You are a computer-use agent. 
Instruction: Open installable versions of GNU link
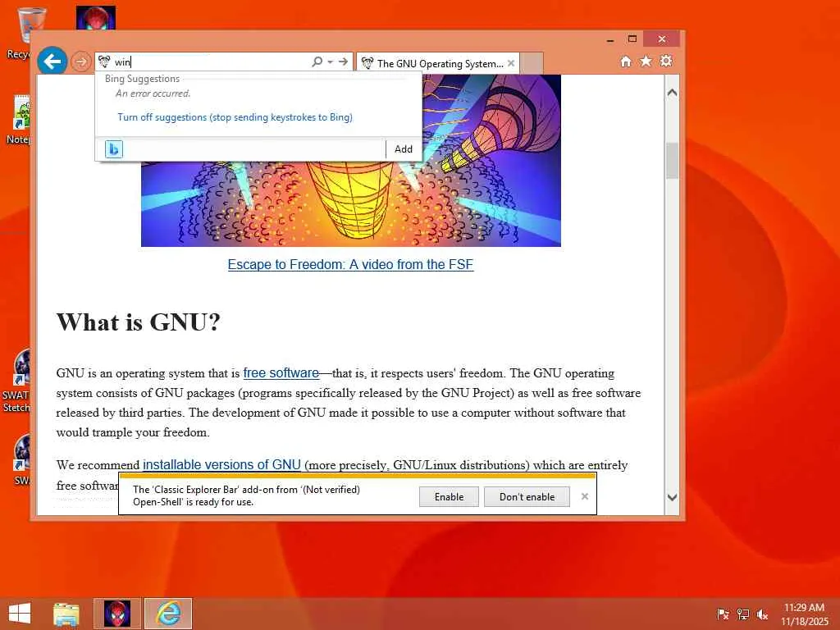click(x=221, y=464)
